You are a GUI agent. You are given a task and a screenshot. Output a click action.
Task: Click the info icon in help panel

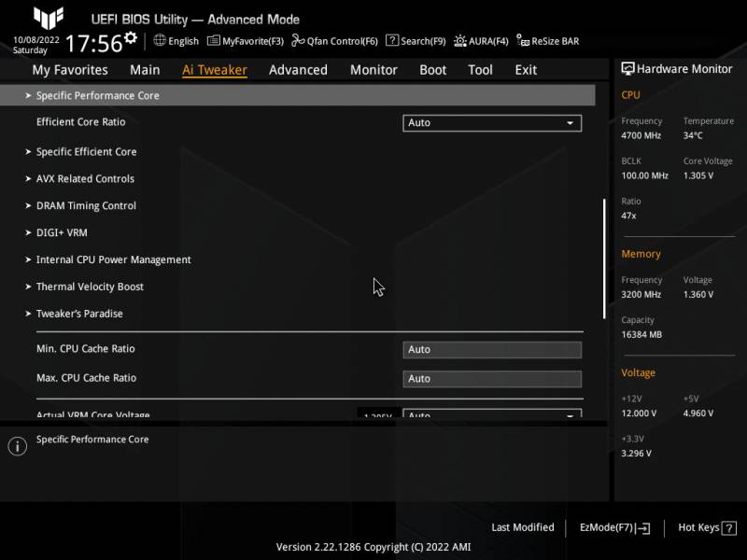point(18,446)
